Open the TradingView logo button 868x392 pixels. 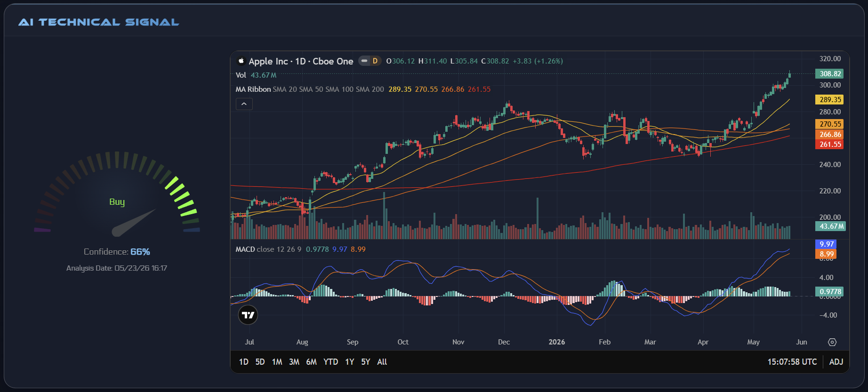[x=248, y=315]
